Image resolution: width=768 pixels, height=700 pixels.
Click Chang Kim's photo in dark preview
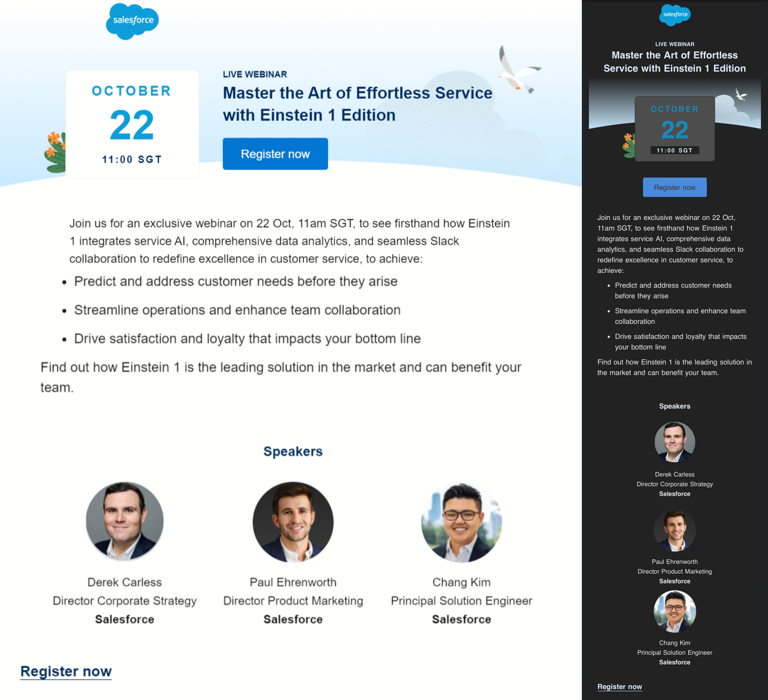click(x=675, y=611)
